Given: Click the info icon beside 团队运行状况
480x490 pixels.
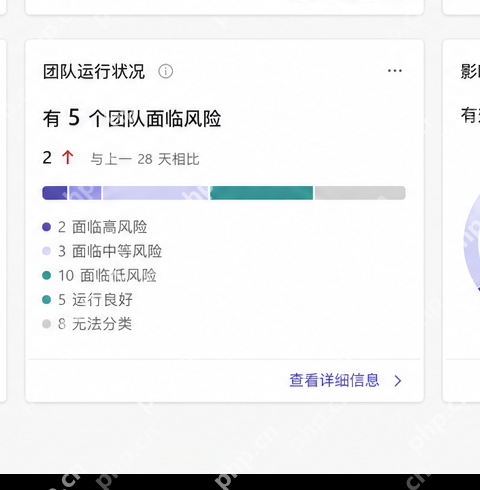Looking at the screenshot, I should click(x=165, y=71).
